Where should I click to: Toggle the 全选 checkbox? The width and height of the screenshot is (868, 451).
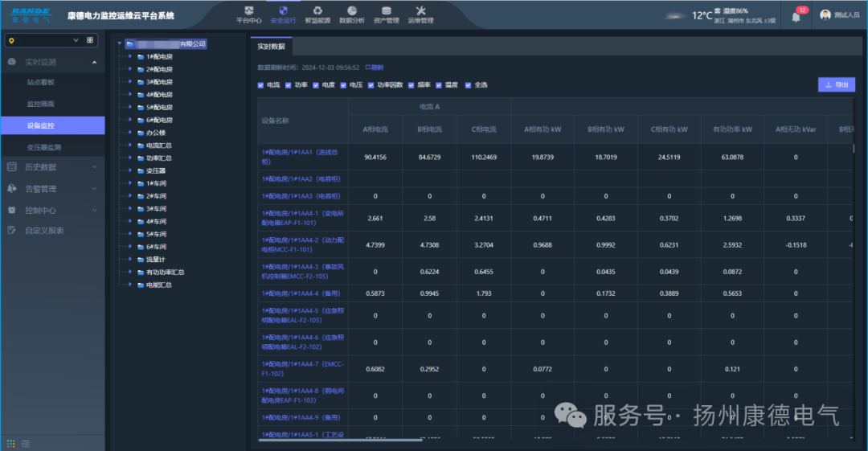tap(468, 85)
